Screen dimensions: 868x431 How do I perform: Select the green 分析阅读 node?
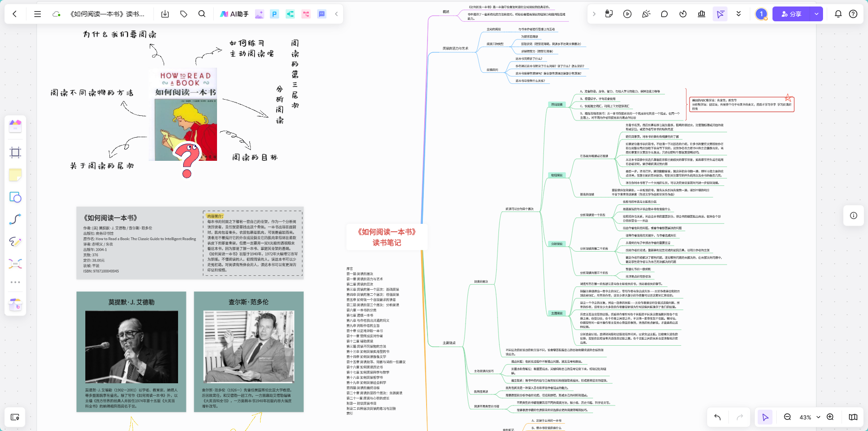point(556,244)
